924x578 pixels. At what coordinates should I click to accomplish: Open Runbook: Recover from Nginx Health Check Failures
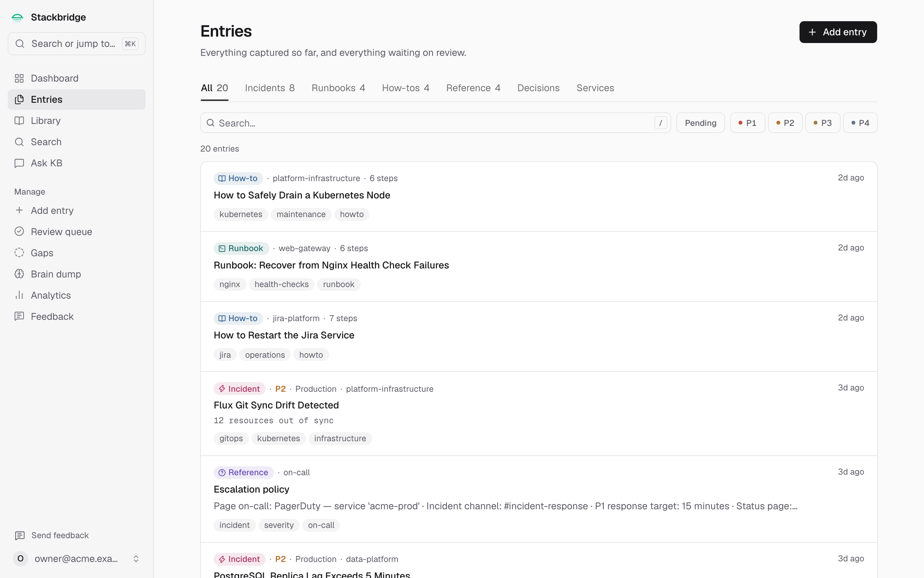(x=331, y=265)
